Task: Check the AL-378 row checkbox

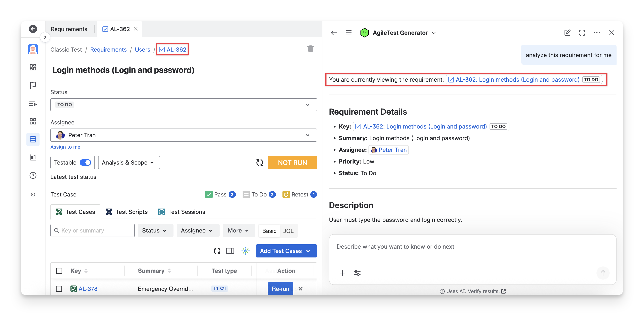Action: [x=59, y=289]
